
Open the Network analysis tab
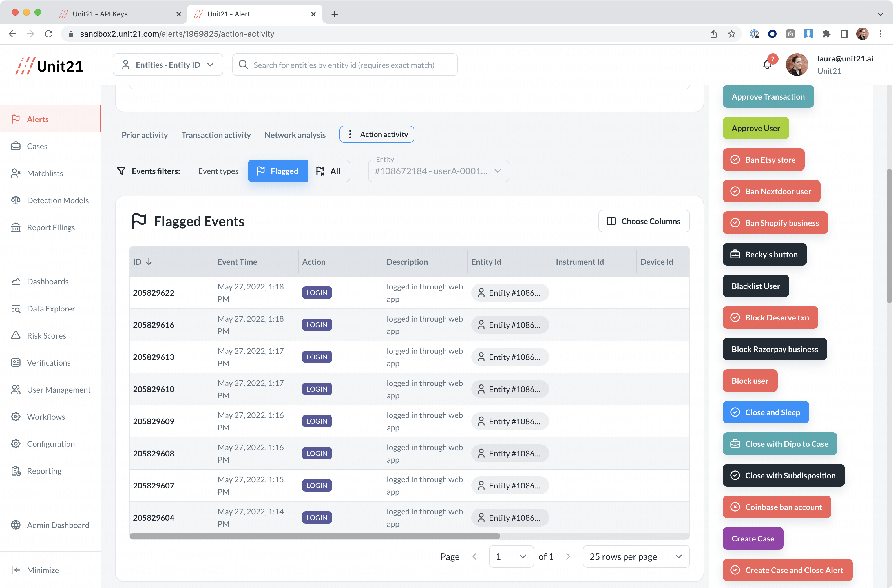(x=295, y=135)
